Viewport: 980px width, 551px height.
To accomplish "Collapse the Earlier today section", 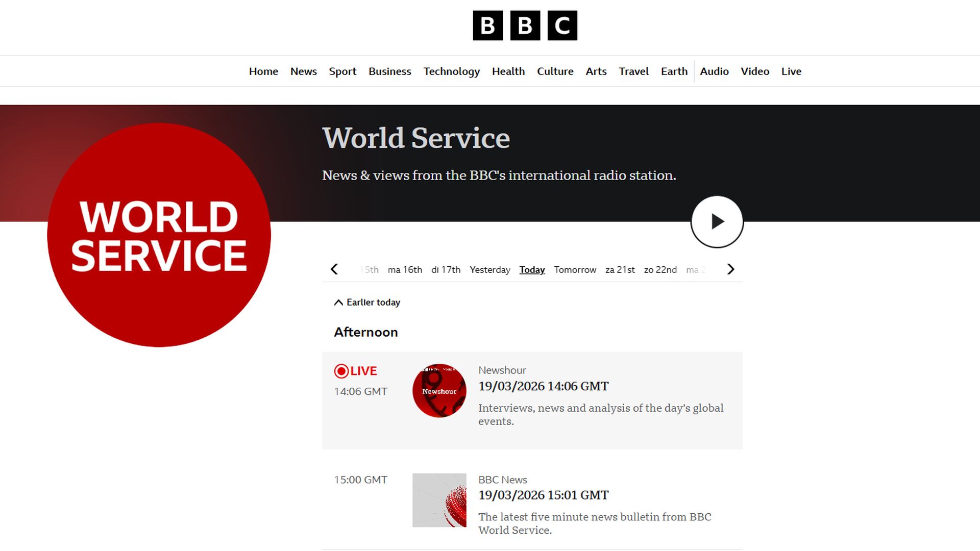I will pos(367,303).
